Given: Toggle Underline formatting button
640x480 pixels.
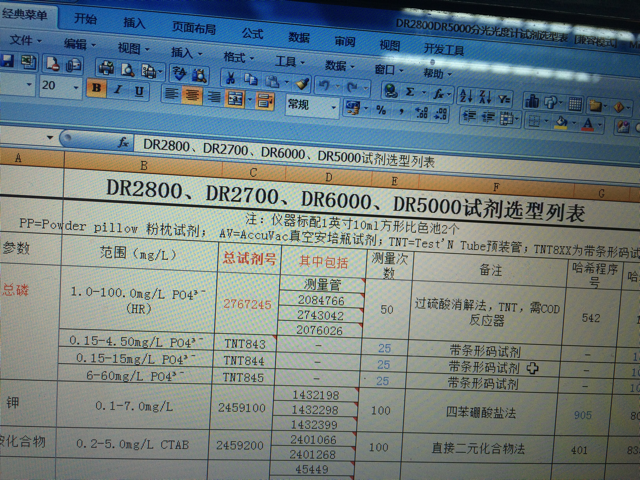Looking at the screenshot, I should [x=139, y=91].
